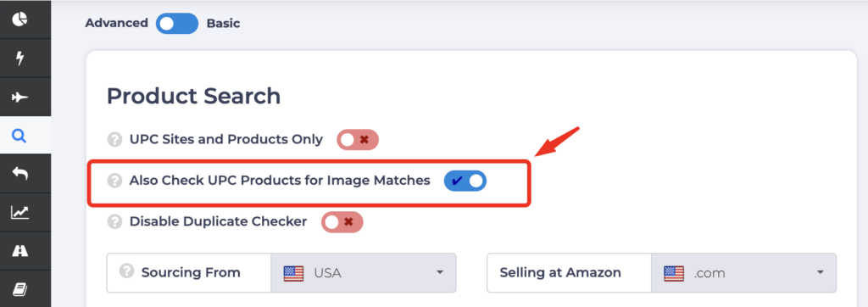Open the line chart sidebar icon
Viewport: 868px width, 307px height.
(20, 212)
